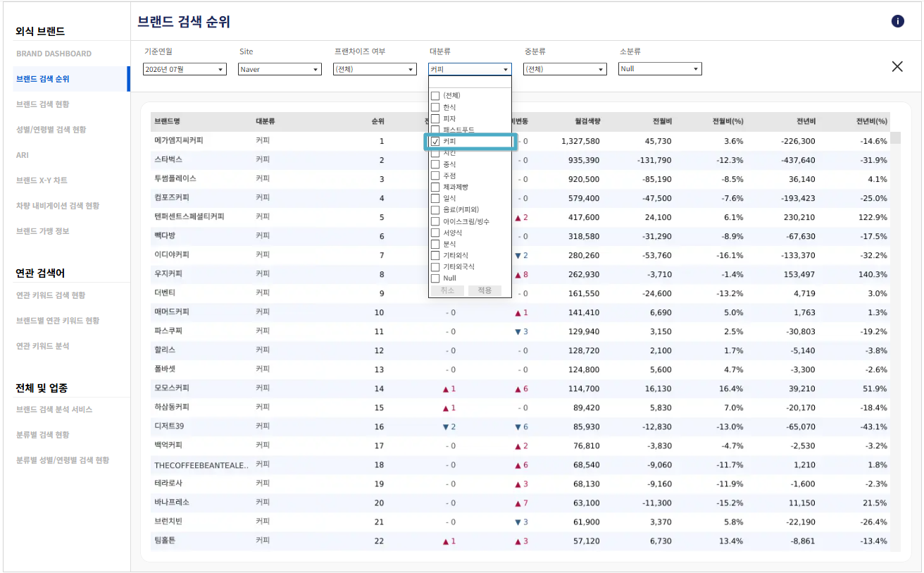Screen dimensions: 924x573
Task: Check the 기타외식 checkbox
Action: coord(435,255)
